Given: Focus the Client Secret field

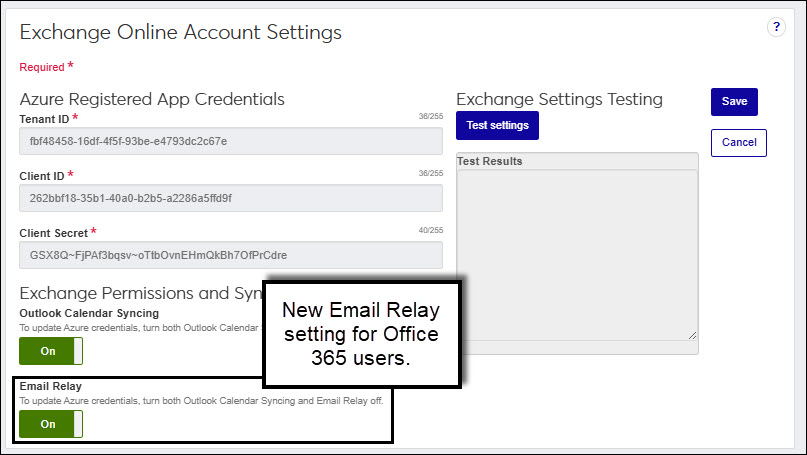Looking at the screenshot, I should point(231,255).
